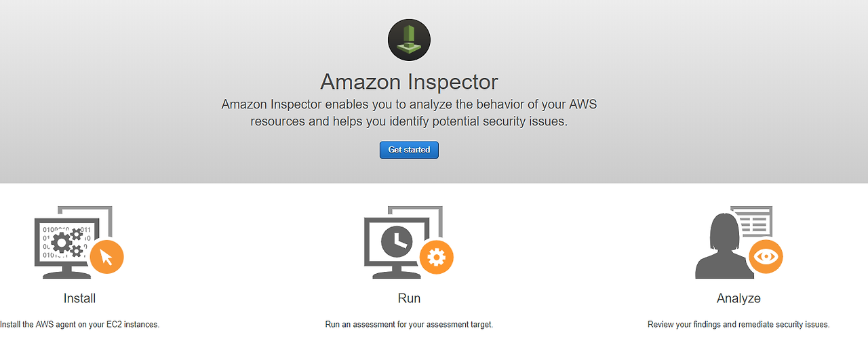The height and width of the screenshot is (341, 868).
Task: Click the orange eye badge
Action: point(766,257)
